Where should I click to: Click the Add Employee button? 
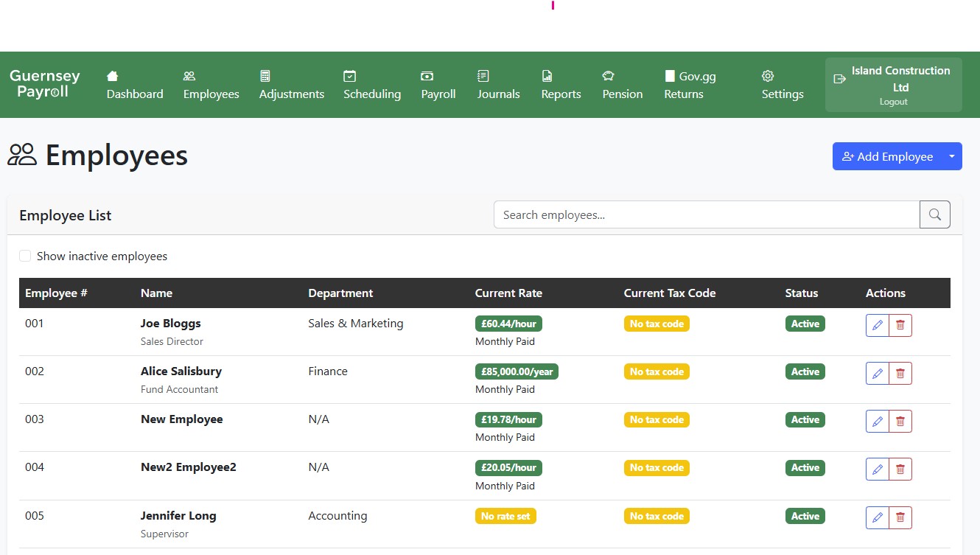pyautogui.click(x=886, y=156)
